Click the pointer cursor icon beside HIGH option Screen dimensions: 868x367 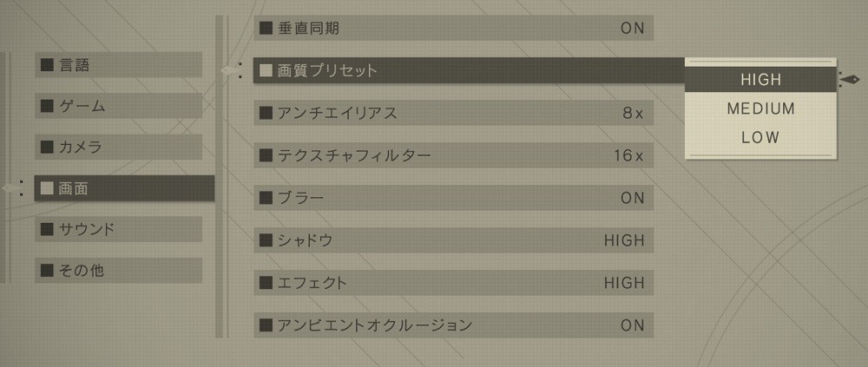[x=849, y=80]
